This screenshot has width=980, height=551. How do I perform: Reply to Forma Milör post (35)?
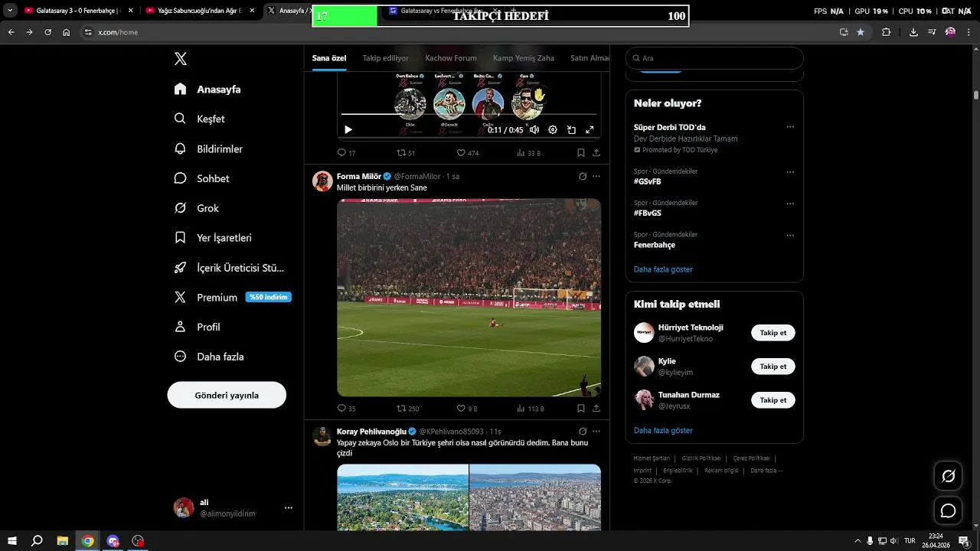[x=347, y=409]
